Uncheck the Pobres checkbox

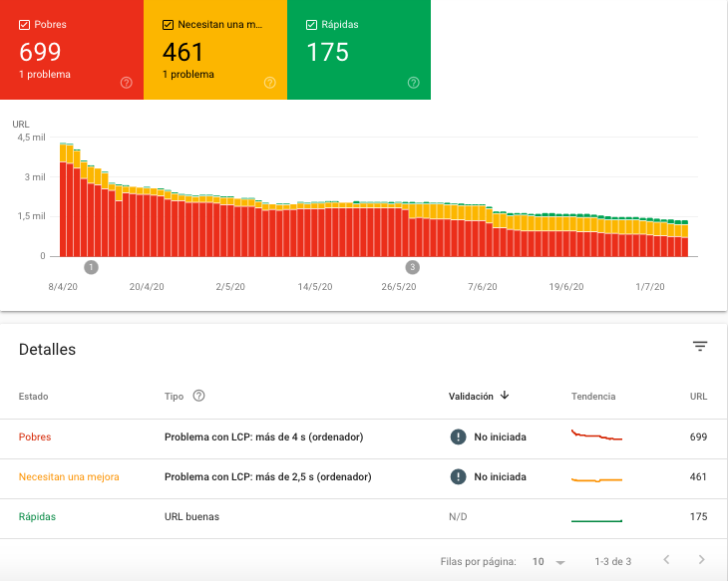tap(24, 25)
